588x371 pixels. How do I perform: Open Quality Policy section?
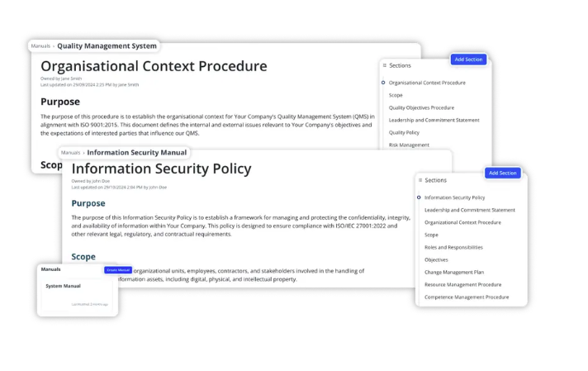tap(404, 132)
